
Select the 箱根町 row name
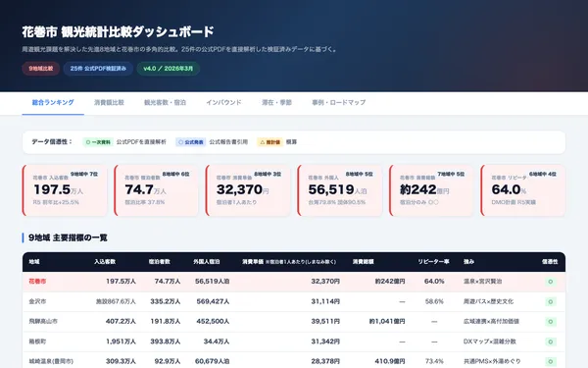(x=37, y=342)
